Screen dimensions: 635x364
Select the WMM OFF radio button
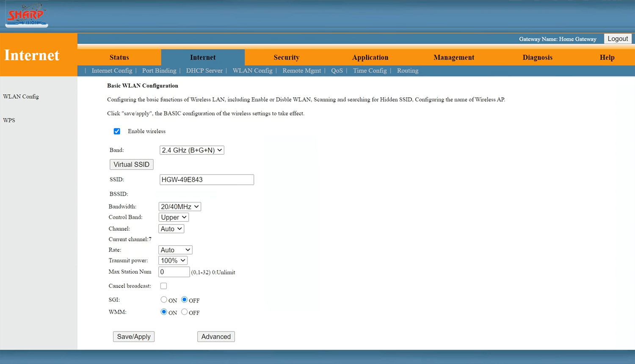pyautogui.click(x=185, y=312)
